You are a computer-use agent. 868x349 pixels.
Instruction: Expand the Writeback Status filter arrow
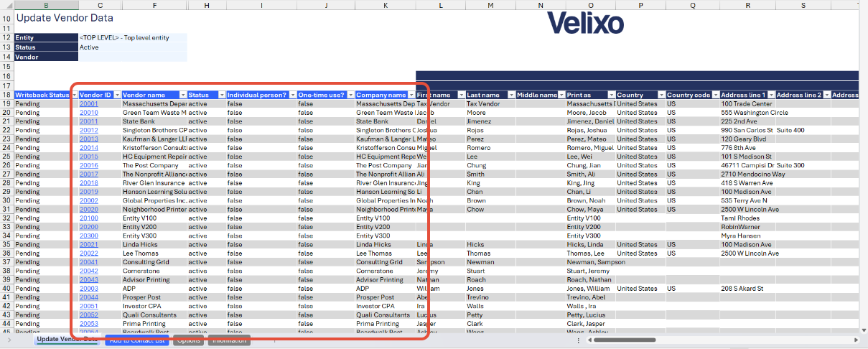click(73, 95)
